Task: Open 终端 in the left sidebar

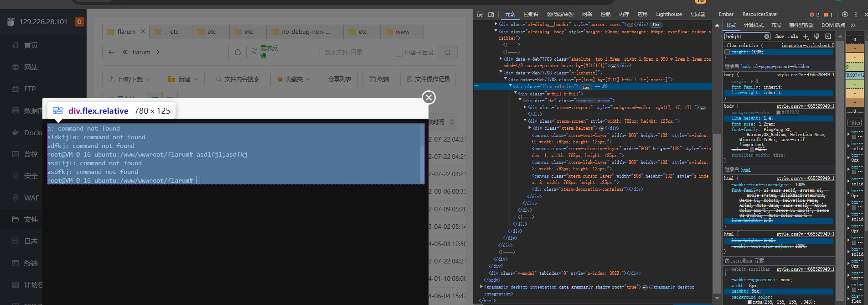Action: coord(31,263)
